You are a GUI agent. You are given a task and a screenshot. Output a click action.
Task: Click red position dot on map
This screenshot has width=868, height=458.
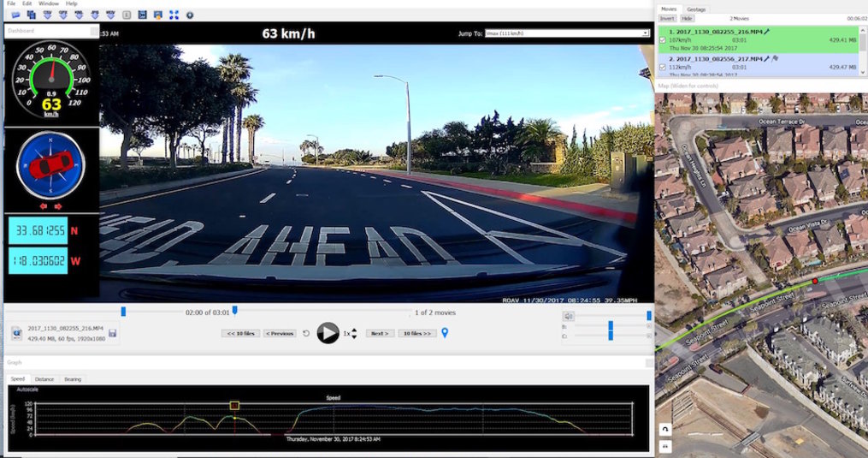coord(815,281)
